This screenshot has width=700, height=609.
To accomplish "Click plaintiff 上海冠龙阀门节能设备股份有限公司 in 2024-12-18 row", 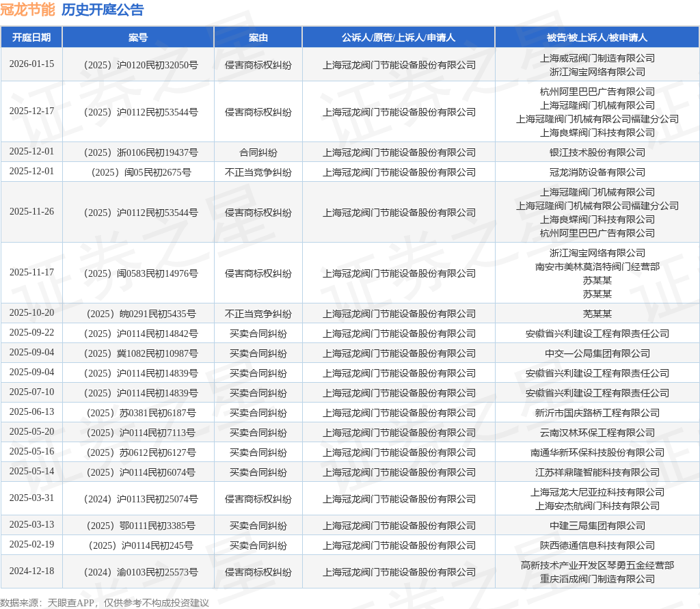I will pos(399,572).
